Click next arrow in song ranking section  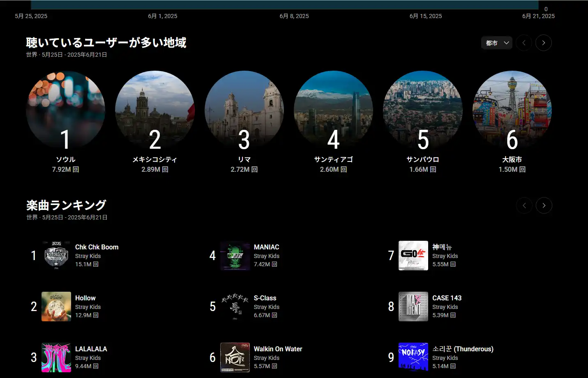[x=544, y=205]
